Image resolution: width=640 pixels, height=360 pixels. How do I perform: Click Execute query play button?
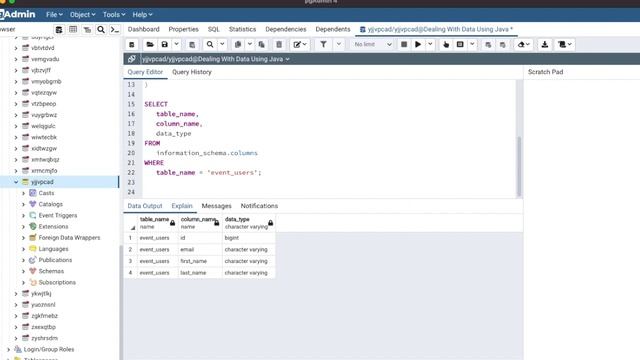[418, 44]
